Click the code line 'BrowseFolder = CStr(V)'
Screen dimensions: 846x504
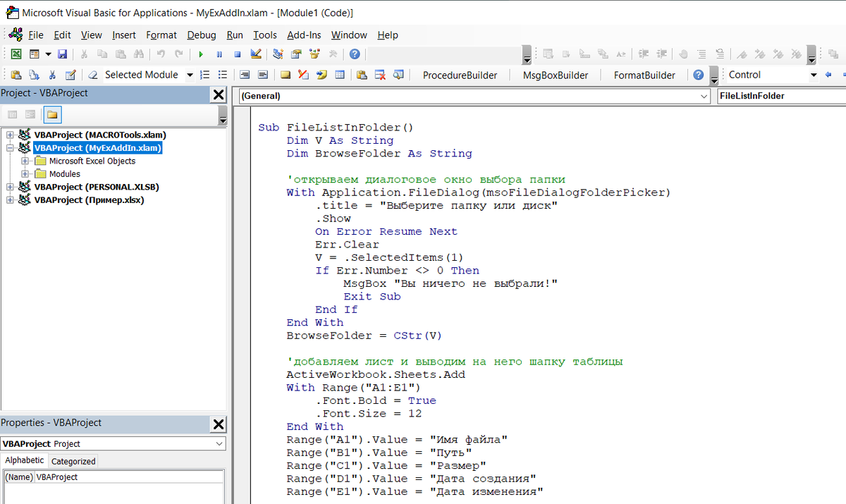[x=364, y=336]
